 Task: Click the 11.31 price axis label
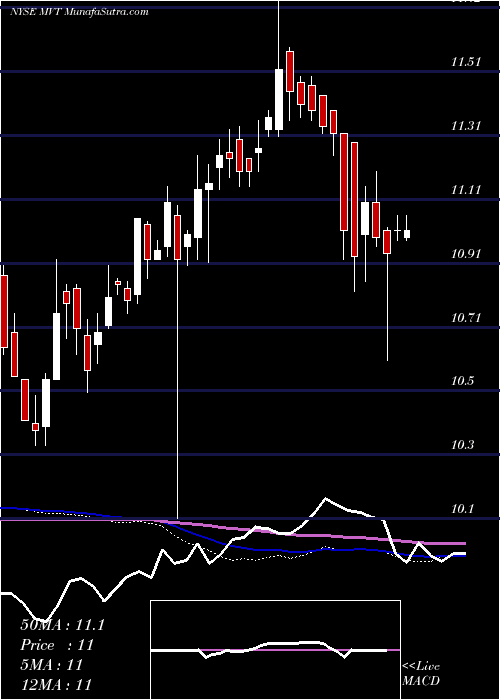(467, 126)
